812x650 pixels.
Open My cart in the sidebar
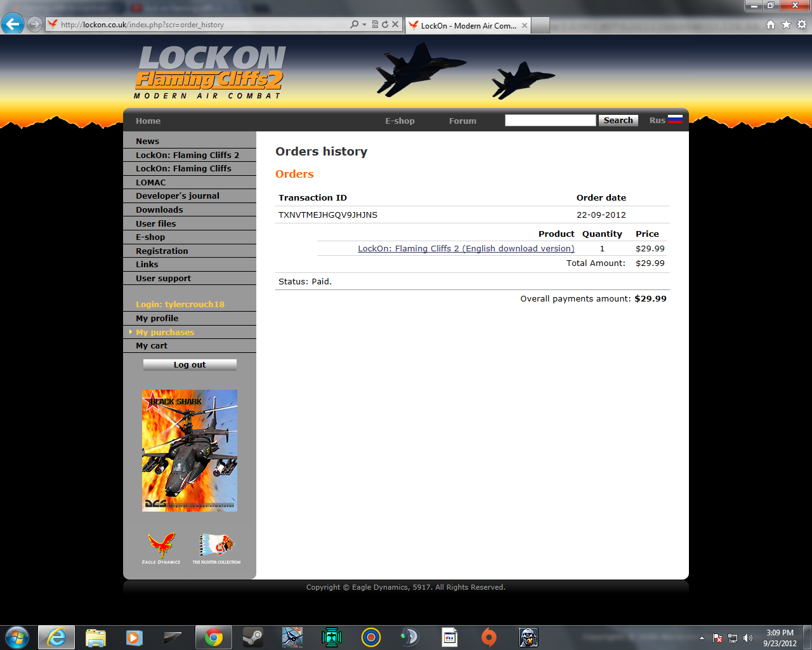click(152, 345)
